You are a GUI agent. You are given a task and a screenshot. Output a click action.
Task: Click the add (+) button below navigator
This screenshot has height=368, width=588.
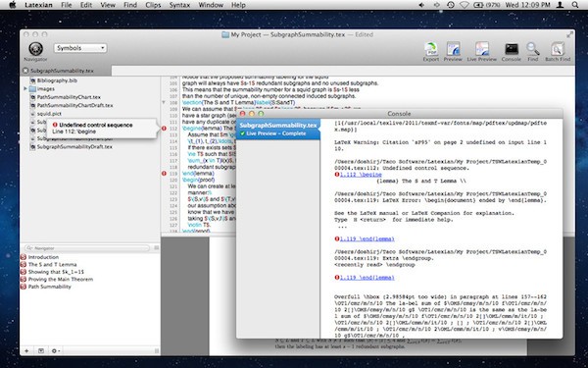coord(26,351)
